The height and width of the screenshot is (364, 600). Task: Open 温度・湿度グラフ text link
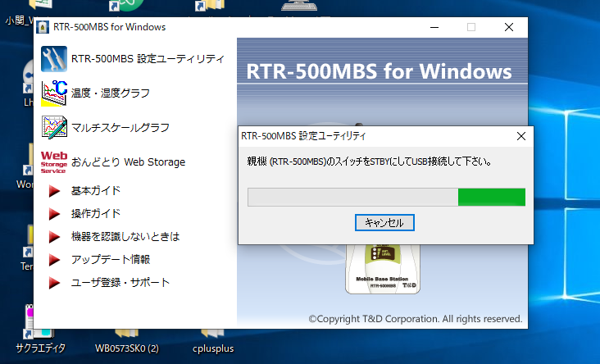pos(110,93)
